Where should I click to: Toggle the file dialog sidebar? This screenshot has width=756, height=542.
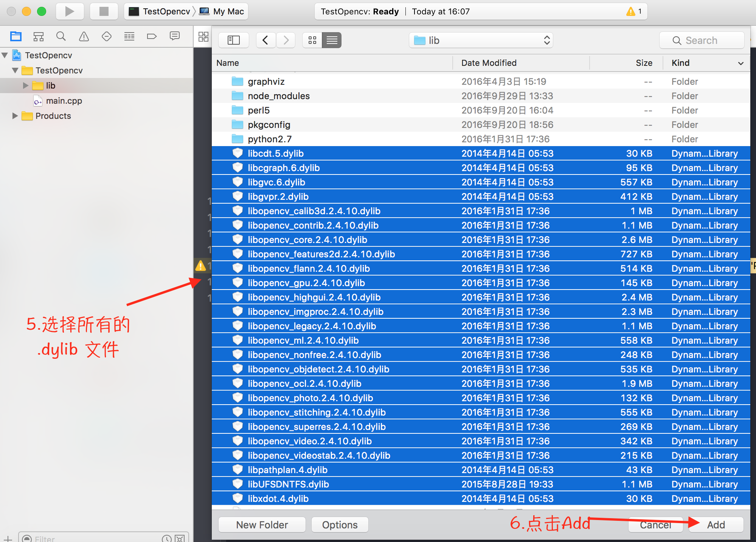pyautogui.click(x=233, y=40)
